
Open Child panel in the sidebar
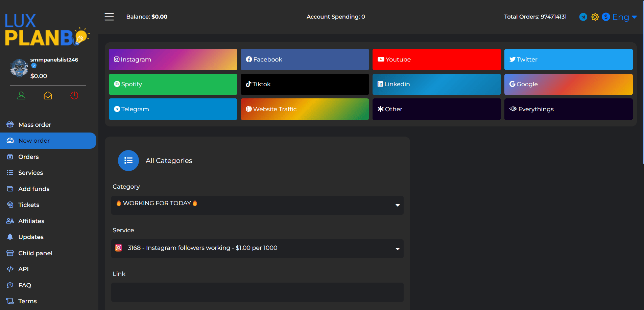click(x=48, y=253)
